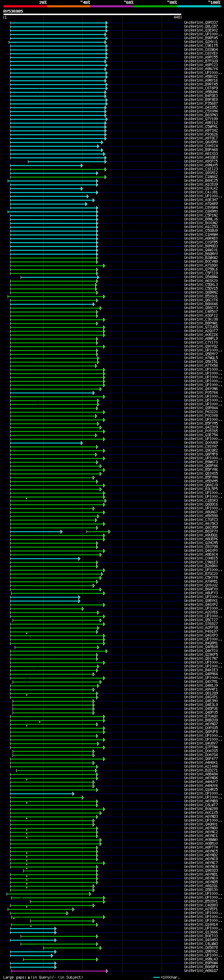Open hit UniRef100_Q8LCB7
Image resolution: width=224 pixels, height=980 pixels.
[201, 26]
